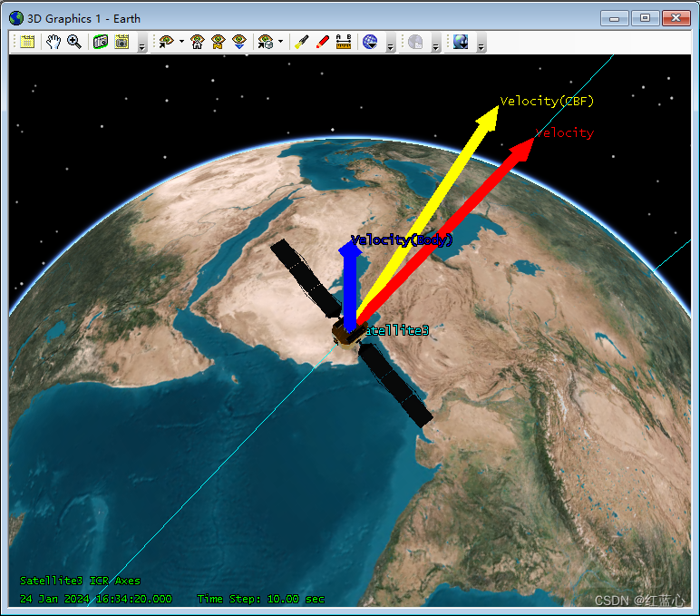Viewport: 700px width, 616px height.
Task: Click the Home View eye icon
Action: [x=198, y=42]
